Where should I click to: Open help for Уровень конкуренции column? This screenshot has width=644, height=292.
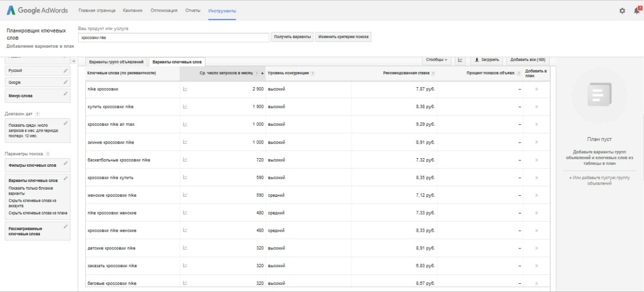coord(313,74)
